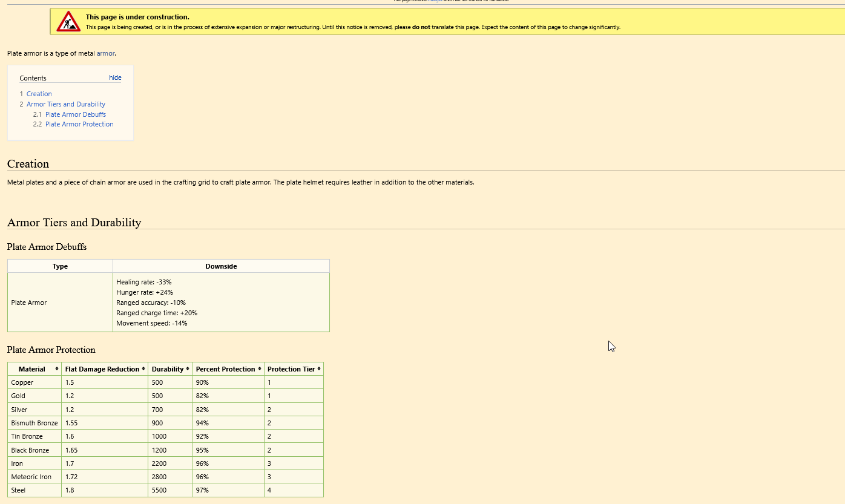
Task: Jump to Creation from the Contents list
Action: [39, 94]
